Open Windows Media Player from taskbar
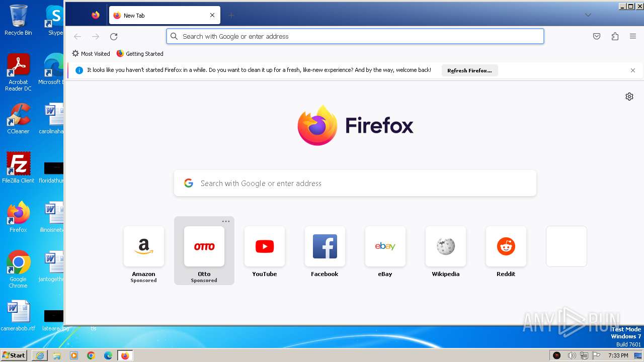The width and height of the screenshot is (644, 362). point(74,355)
